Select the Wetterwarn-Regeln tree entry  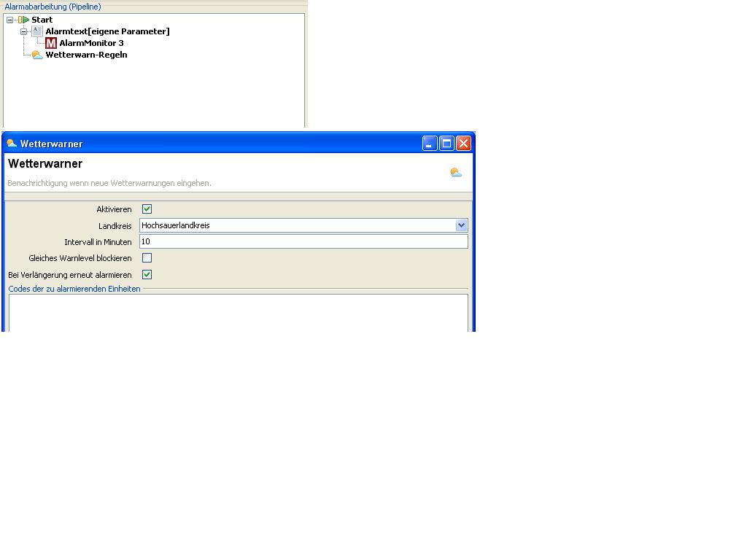click(x=86, y=55)
